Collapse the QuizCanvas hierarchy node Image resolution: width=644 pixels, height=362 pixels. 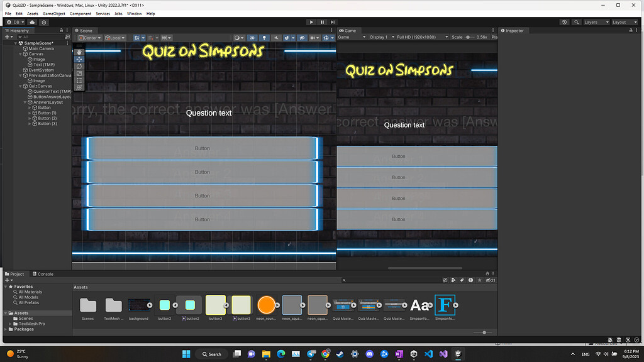20,86
